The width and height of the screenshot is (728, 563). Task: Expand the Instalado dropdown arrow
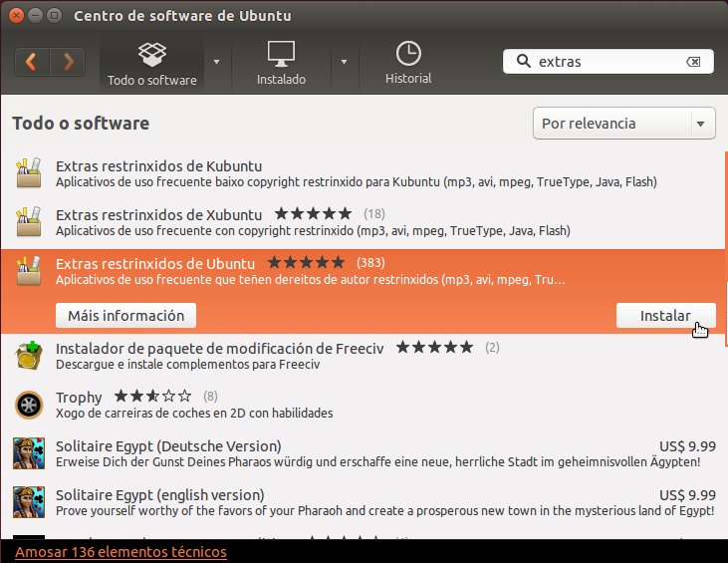tap(344, 62)
